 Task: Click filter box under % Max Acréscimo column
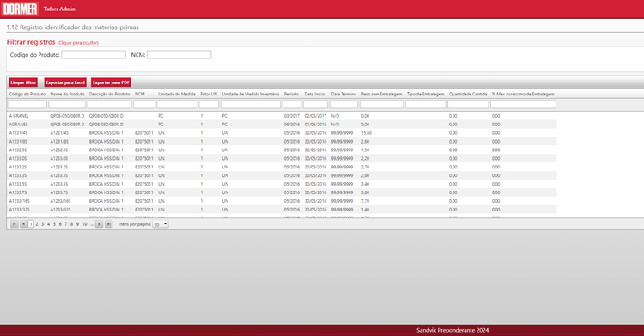click(523, 105)
